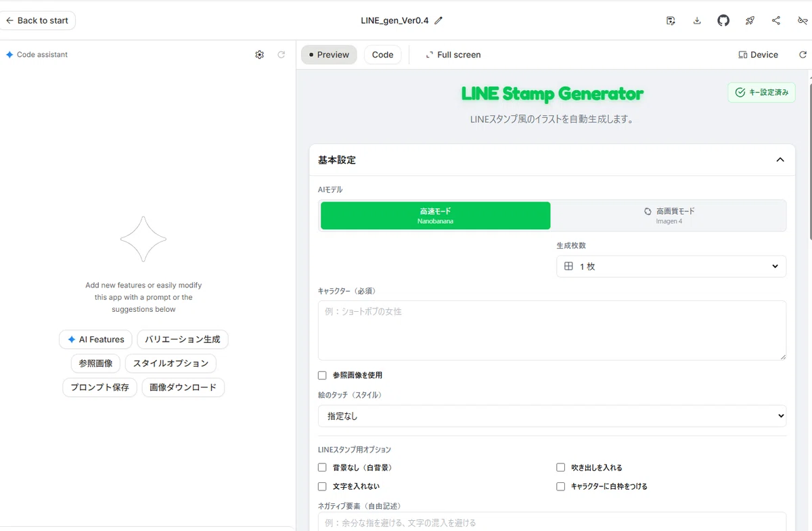Open Code assistant settings gear
The image size is (812, 531).
point(259,55)
